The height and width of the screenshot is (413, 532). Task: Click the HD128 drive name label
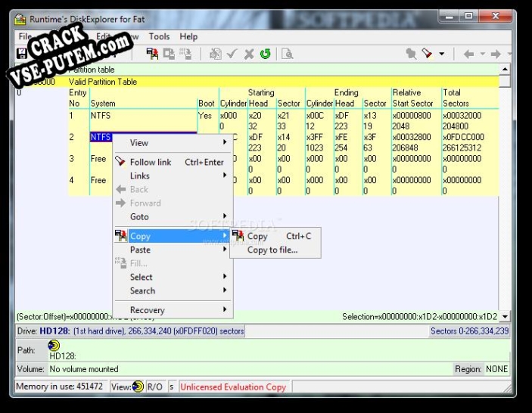click(54, 331)
